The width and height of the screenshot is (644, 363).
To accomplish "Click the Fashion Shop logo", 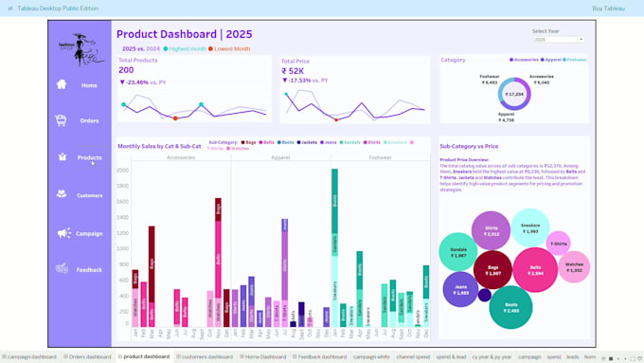I will (80, 49).
